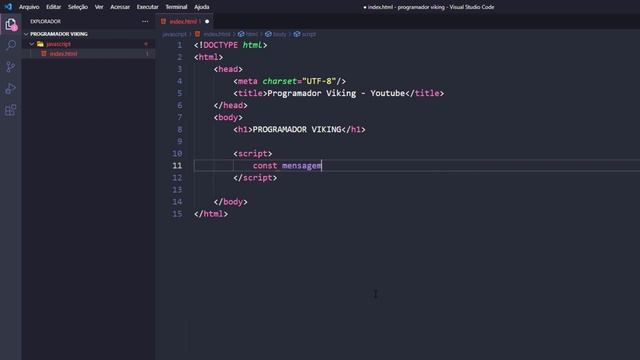The height and width of the screenshot is (360, 640).
Task: Open the Editar menu
Action: [53, 7]
